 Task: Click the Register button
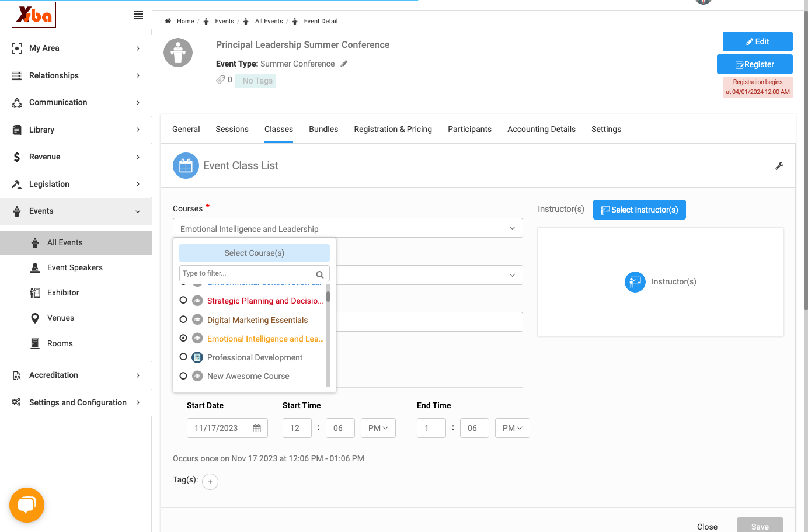[x=755, y=64]
